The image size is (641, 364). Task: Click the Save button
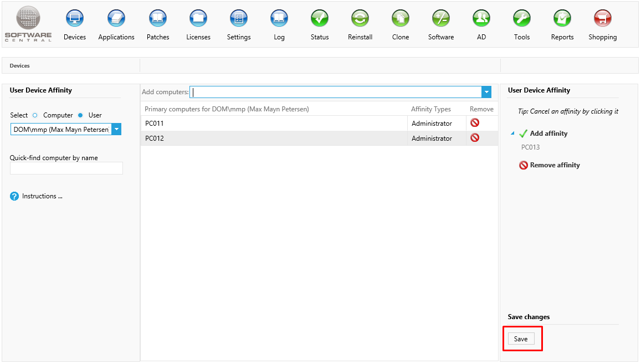(521, 339)
